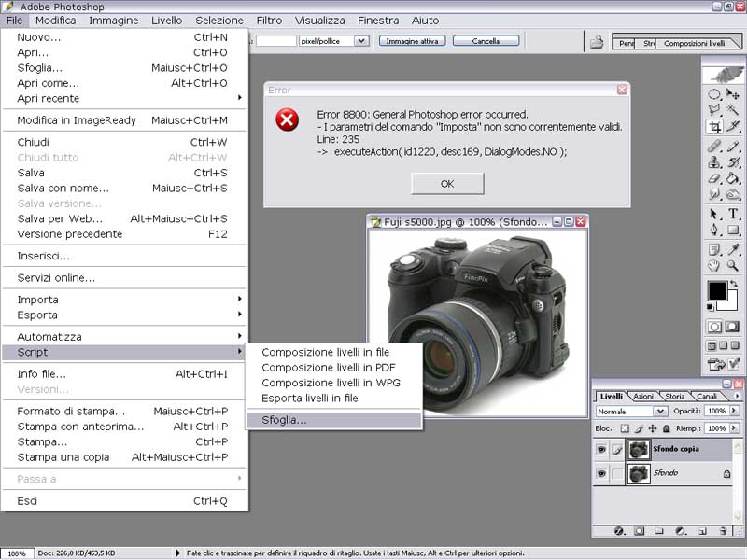Click the Sfondo copia layer thumbnail
The height and width of the screenshot is (560, 747).
[x=639, y=449]
